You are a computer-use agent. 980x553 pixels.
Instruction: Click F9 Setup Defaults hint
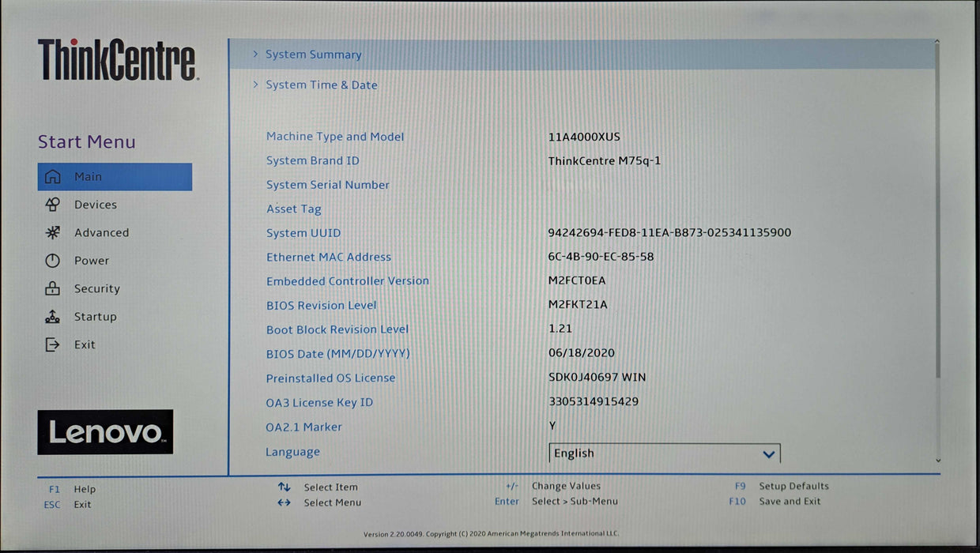coord(782,486)
